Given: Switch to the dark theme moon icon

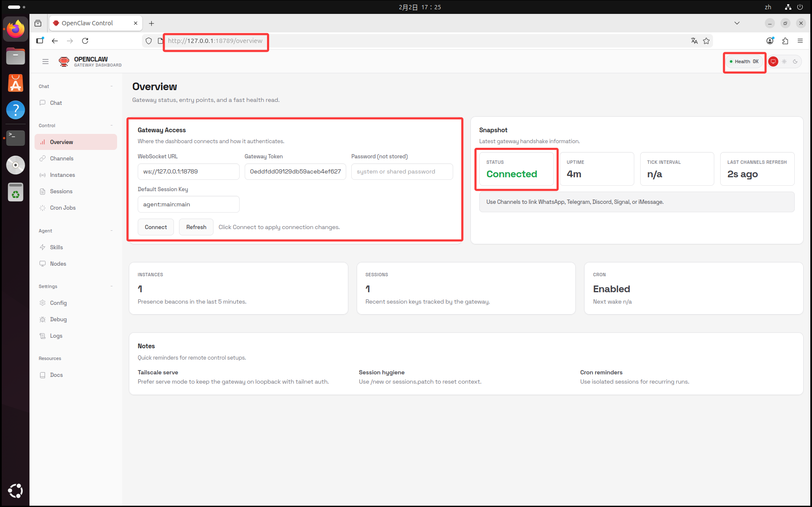Looking at the screenshot, I should pos(795,61).
